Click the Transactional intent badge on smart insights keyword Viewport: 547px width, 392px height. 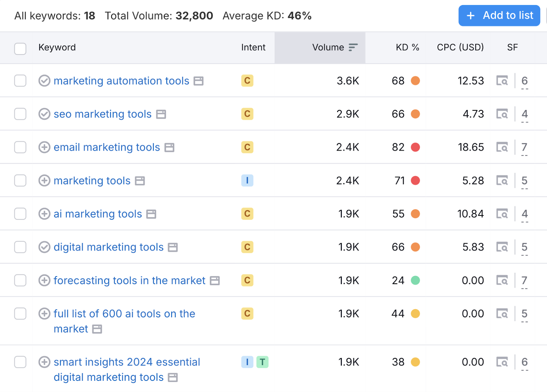coord(262,362)
